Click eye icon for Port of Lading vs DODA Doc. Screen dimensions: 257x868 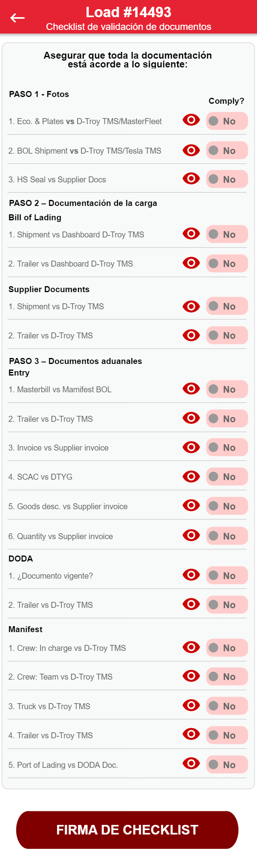pos(191,763)
